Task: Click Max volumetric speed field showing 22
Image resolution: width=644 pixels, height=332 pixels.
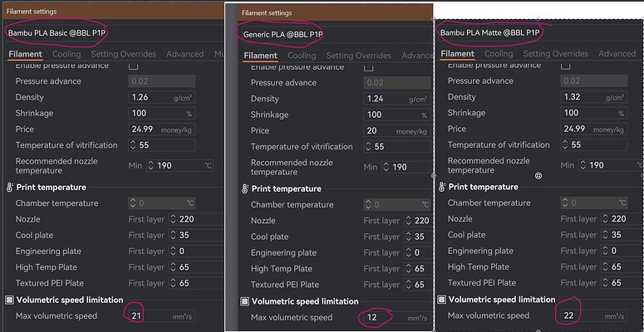Action: tap(594, 316)
